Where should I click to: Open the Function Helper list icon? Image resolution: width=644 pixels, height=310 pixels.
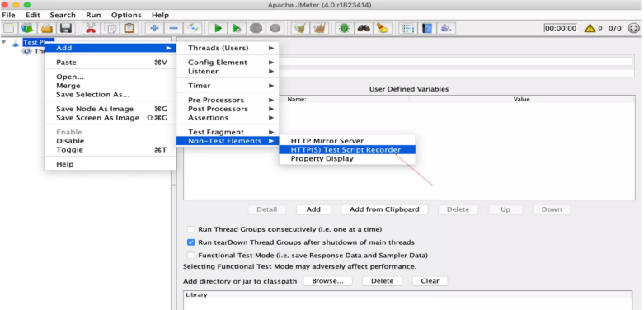click(x=407, y=28)
